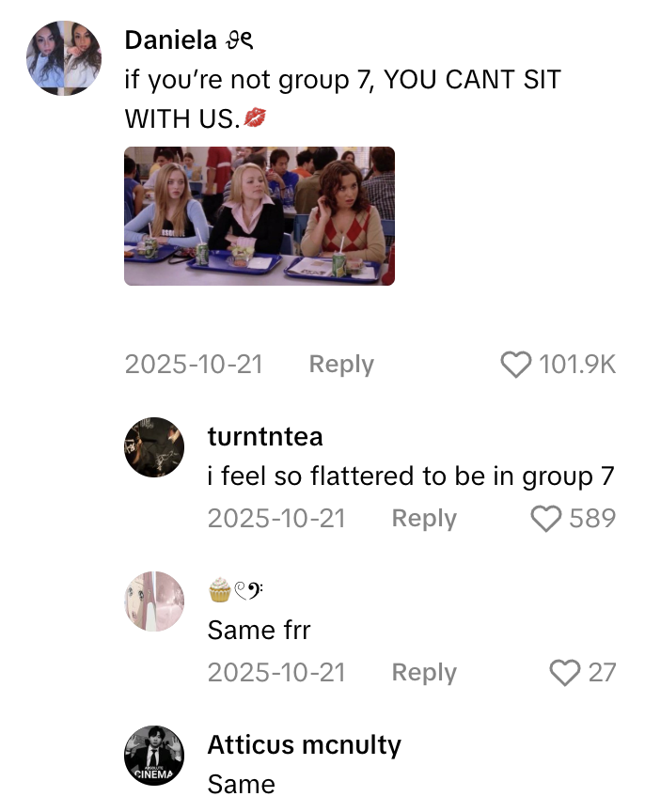Viewport: 645px width, 812px height.
Task: Tap the heart on the "Same frr" comment
Action: [x=564, y=673]
